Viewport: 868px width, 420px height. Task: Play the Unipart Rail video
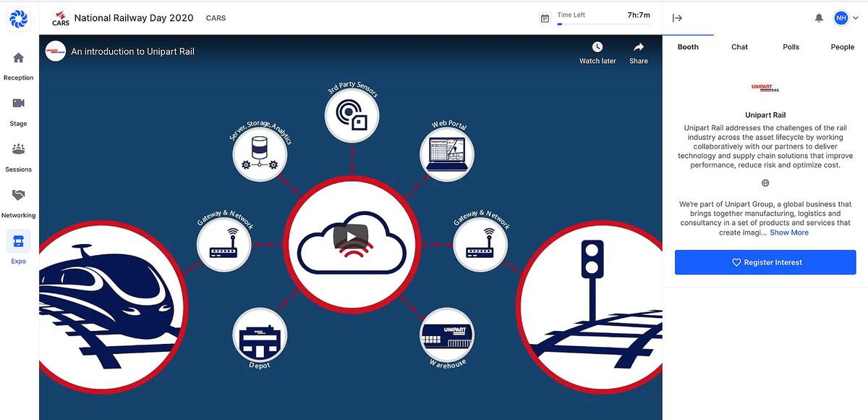(350, 236)
